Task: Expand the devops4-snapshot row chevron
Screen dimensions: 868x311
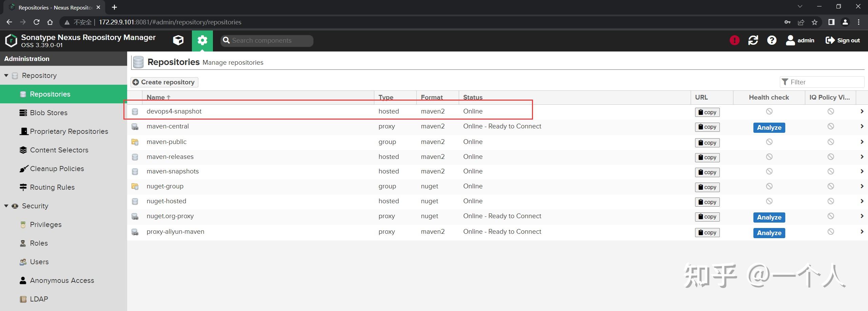Action: pos(862,111)
